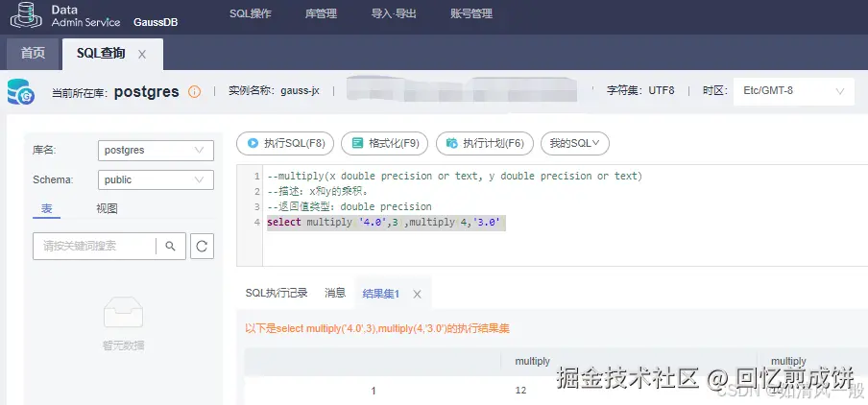This screenshot has width=868, height=405.
Task: Close the 结果集1 tab
Action: click(x=418, y=295)
